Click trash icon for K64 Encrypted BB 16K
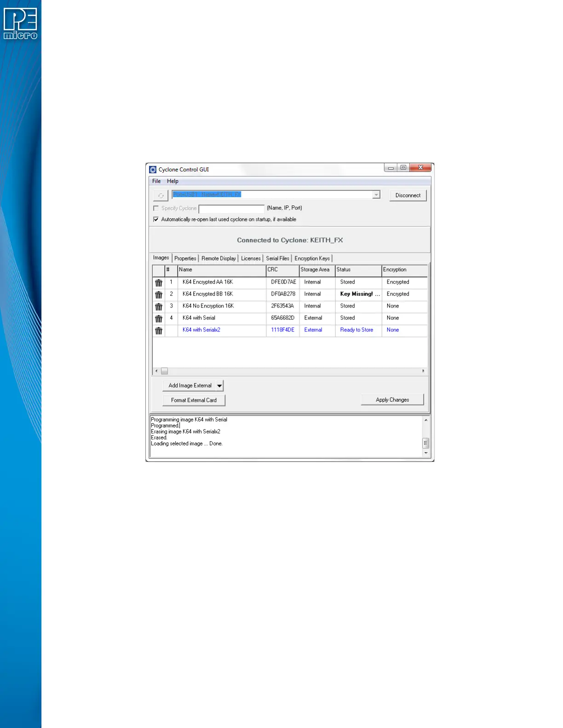Image resolution: width=563 pixels, height=728 pixels. point(159,295)
